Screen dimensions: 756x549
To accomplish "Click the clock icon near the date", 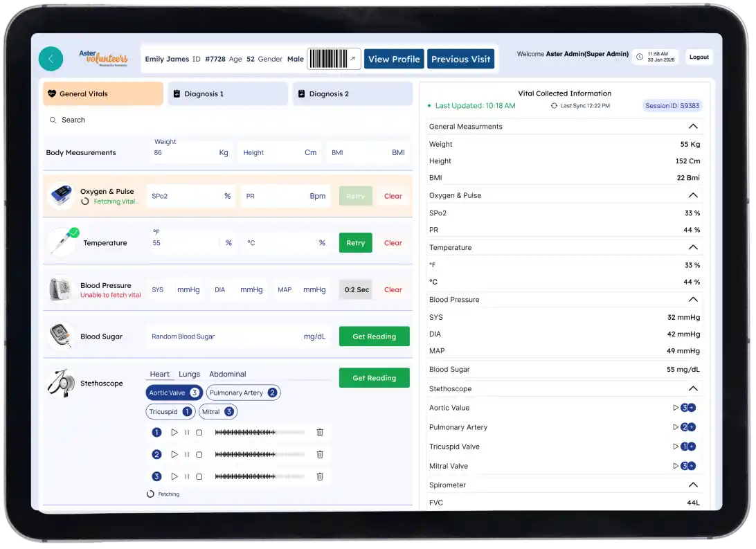I will (x=640, y=57).
